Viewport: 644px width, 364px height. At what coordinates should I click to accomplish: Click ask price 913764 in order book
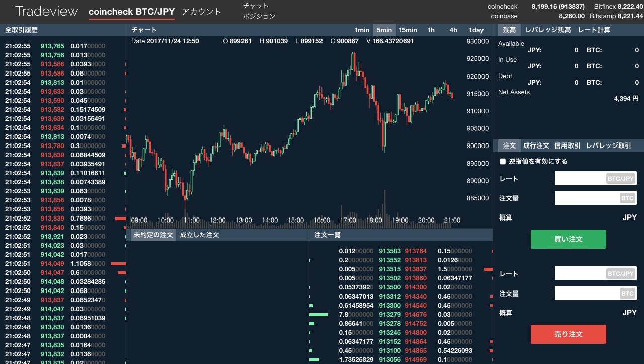pos(416,251)
